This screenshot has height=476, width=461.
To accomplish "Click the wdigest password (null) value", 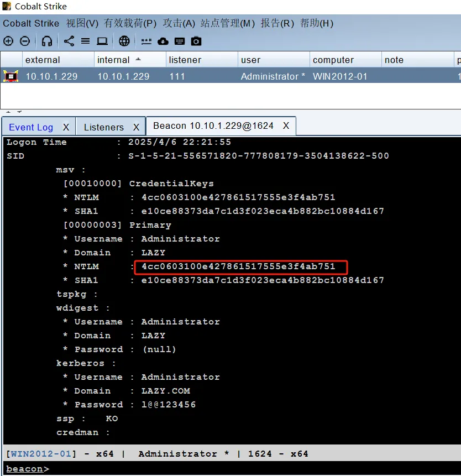I will [x=159, y=349].
